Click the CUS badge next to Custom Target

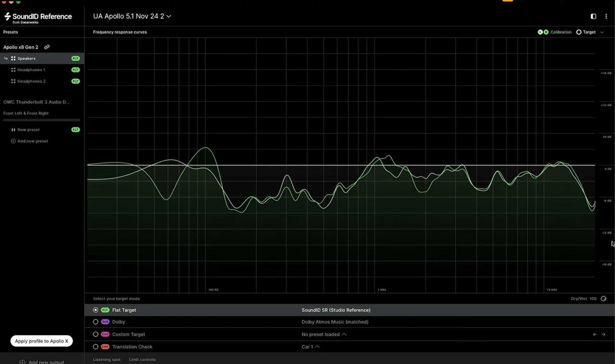point(105,334)
